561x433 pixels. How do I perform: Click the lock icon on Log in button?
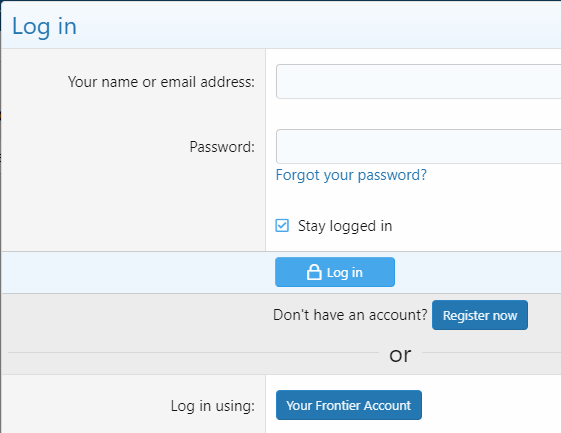click(x=314, y=272)
